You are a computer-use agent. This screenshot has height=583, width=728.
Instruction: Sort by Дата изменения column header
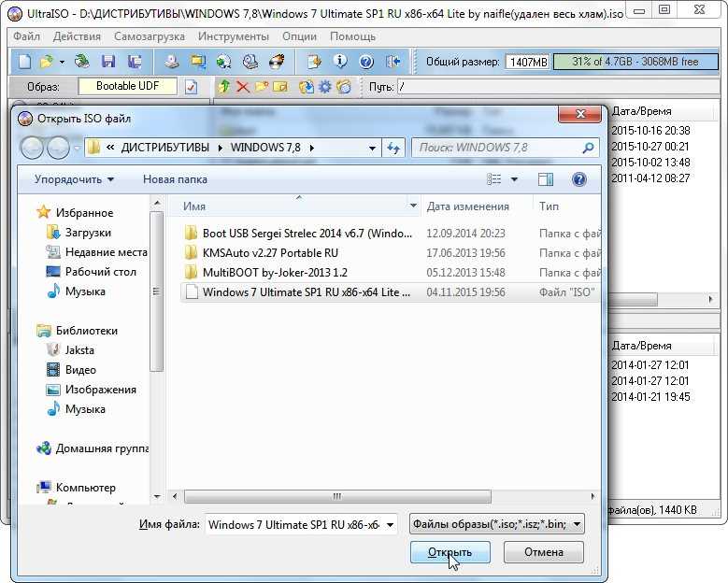[468, 206]
